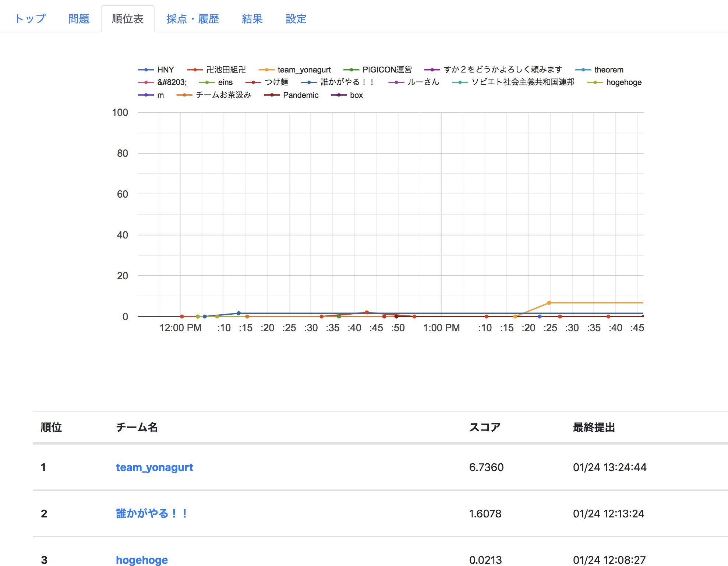
Task: Hide the hogehoge line in the chart
Action: tap(596, 82)
